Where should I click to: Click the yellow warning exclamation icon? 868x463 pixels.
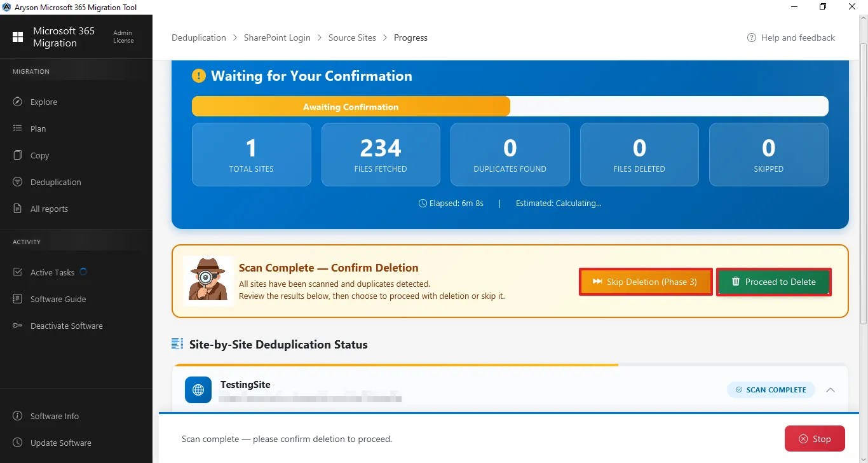(x=199, y=76)
